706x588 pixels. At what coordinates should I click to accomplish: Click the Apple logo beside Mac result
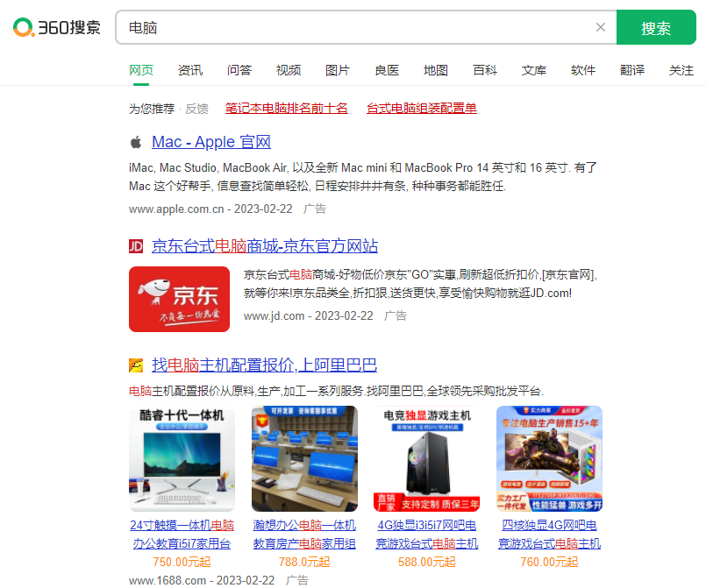[136, 141]
